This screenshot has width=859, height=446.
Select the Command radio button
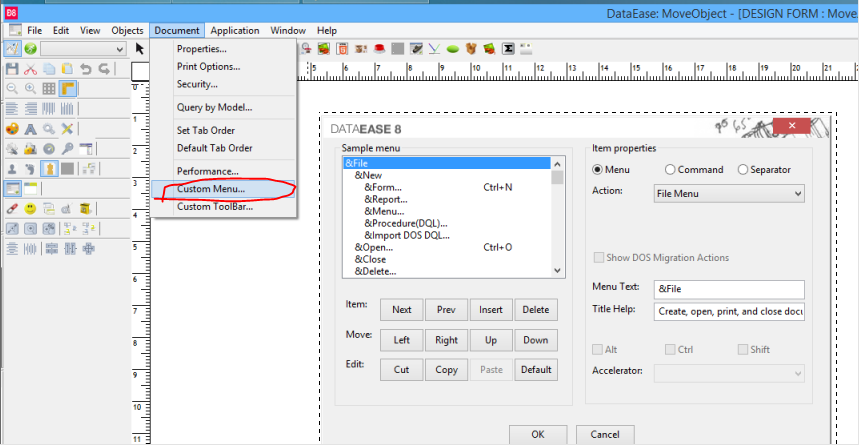(x=670, y=170)
